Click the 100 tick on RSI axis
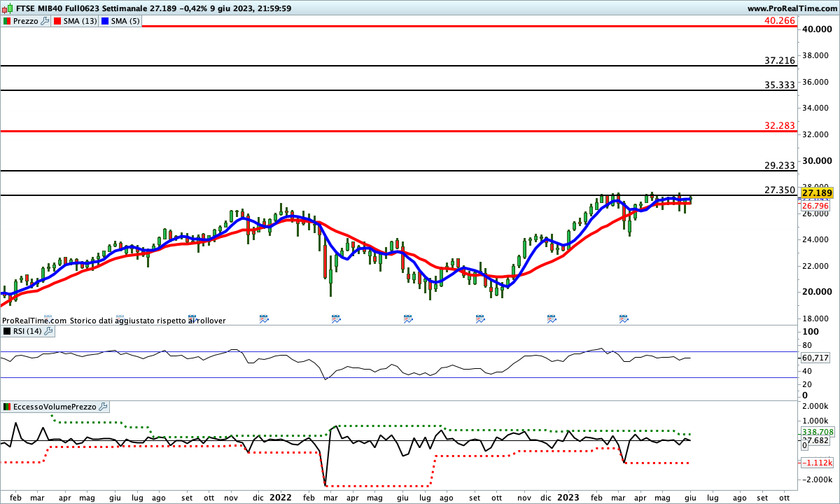840x504 pixels. pos(811,332)
